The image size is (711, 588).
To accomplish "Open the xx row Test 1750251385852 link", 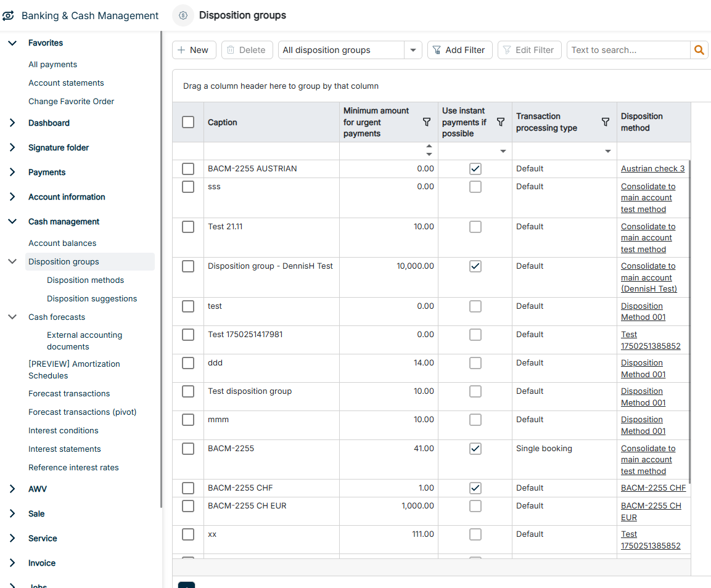I will pyautogui.click(x=650, y=540).
